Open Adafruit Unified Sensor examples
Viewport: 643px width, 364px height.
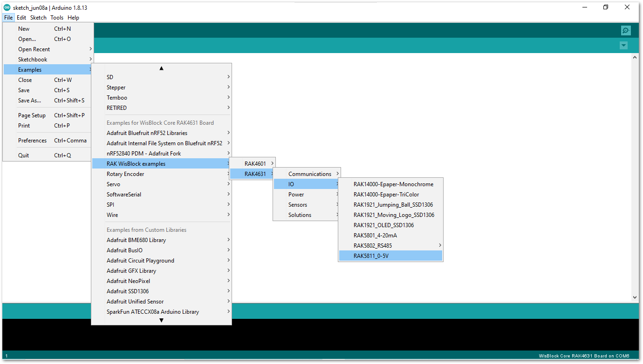(161, 302)
